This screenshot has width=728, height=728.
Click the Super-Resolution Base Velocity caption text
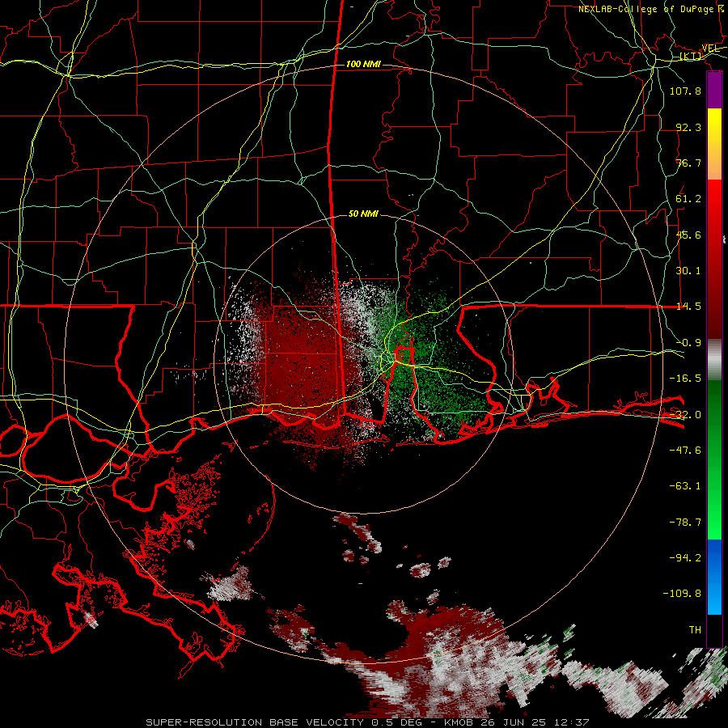(368, 722)
